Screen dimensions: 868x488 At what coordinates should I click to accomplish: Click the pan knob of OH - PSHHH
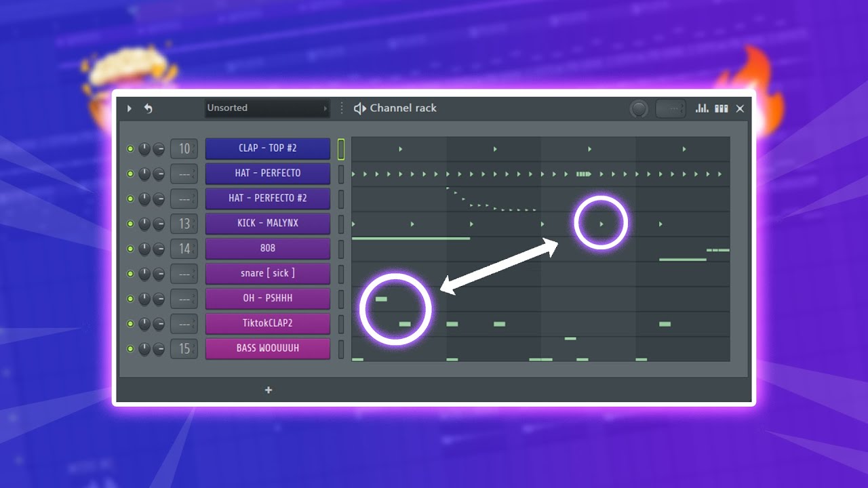point(144,299)
